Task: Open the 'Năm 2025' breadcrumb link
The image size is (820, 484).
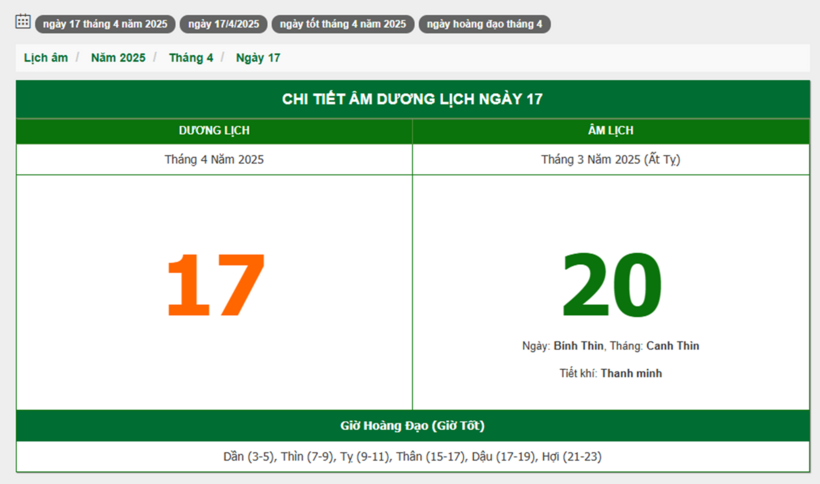Action: [118, 58]
